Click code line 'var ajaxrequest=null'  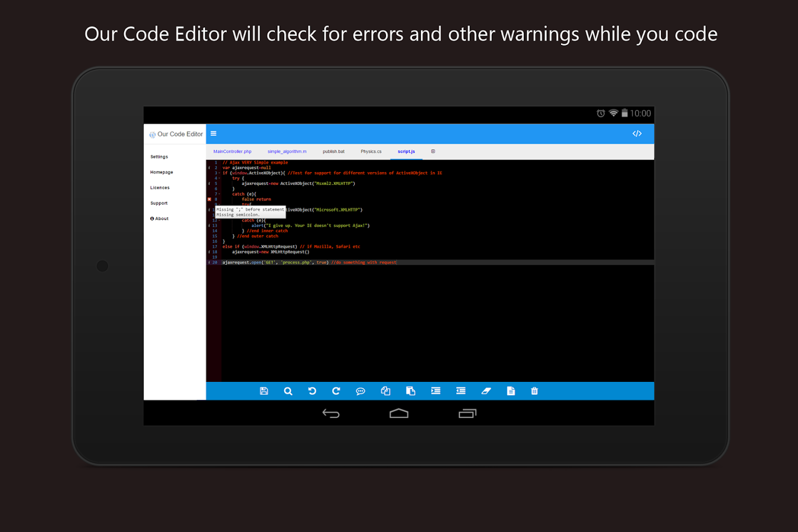pos(246,168)
